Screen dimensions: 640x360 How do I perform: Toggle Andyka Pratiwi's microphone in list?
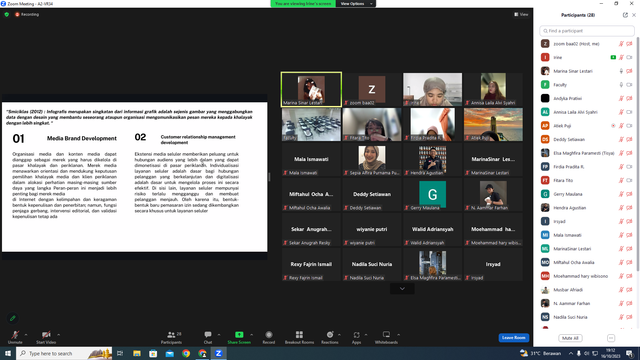[x=621, y=98]
